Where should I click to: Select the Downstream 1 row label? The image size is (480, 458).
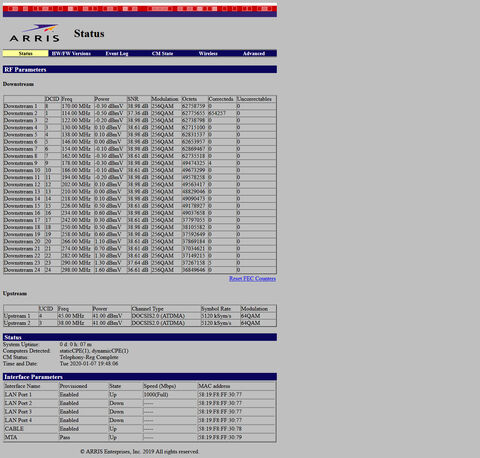click(21, 106)
